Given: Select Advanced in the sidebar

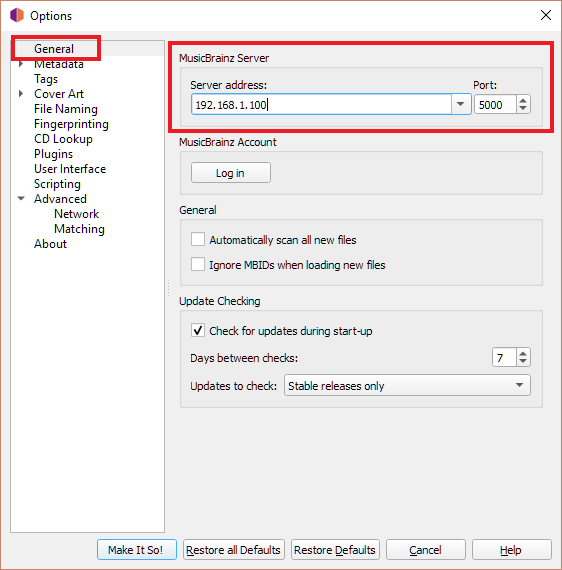Looking at the screenshot, I should point(60,199).
